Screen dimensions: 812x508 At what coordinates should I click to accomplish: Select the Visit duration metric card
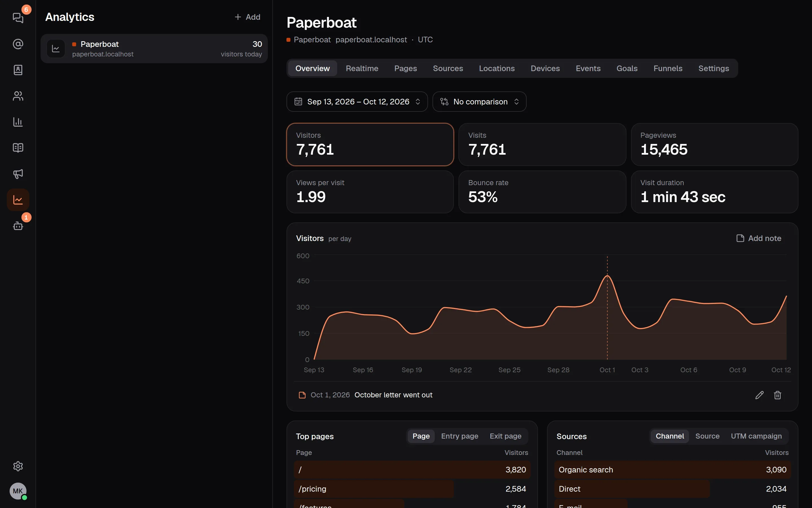pyautogui.click(x=714, y=192)
